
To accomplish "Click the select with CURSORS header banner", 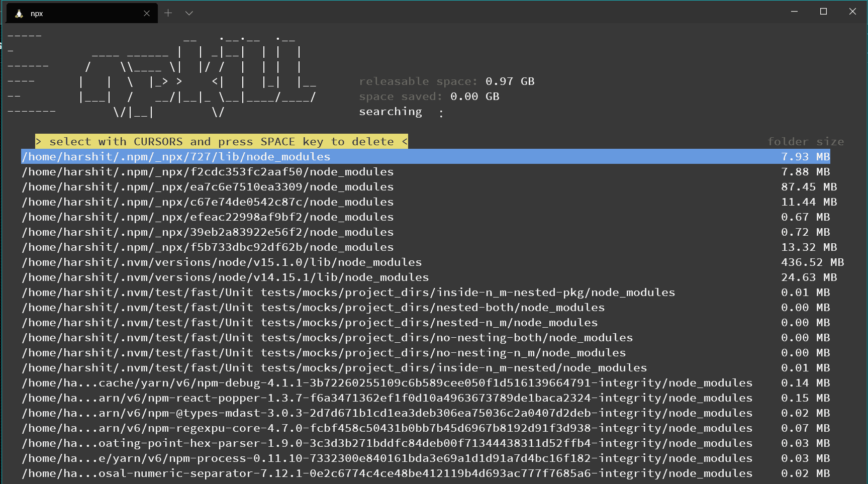I will coord(221,141).
